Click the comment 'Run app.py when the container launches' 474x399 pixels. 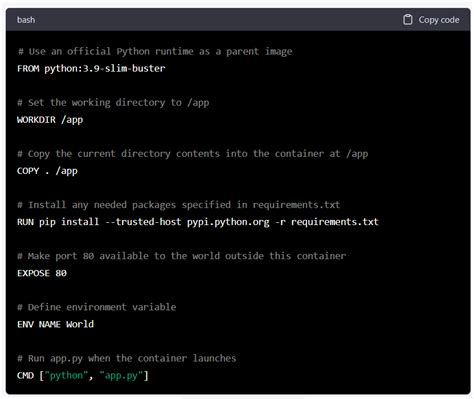(x=127, y=359)
